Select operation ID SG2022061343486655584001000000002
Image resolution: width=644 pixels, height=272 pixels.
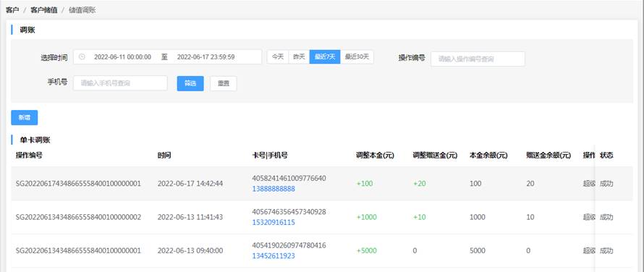pyautogui.click(x=78, y=217)
